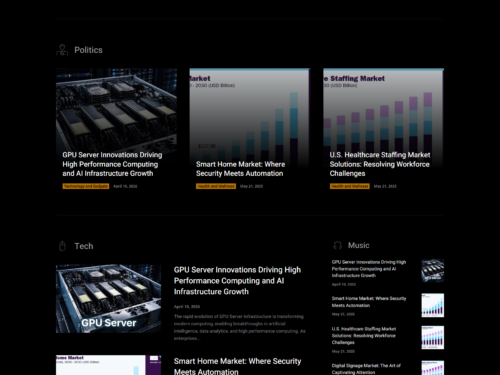This screenshot has width=500, height=375.
Task: Open U.S. Healthcare Staffing chart card image
Action: click(x=383, y=109)
